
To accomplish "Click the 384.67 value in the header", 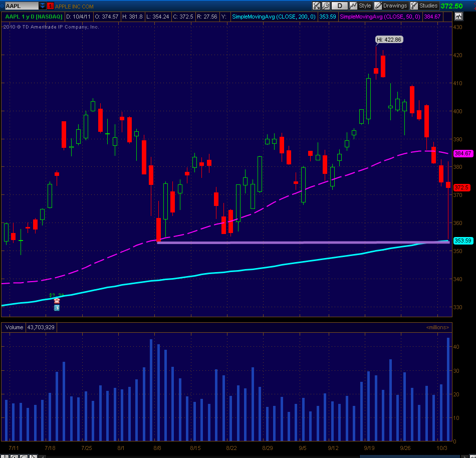I will tap(432, 17).
